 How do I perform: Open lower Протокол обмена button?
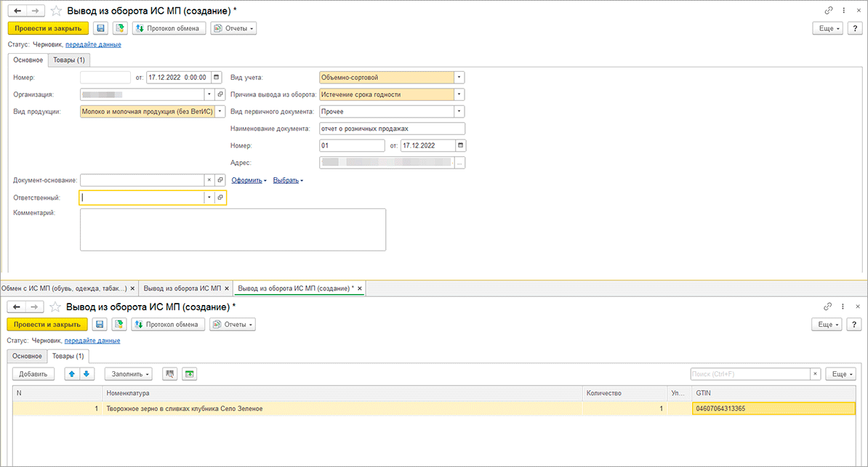(167, 324)
